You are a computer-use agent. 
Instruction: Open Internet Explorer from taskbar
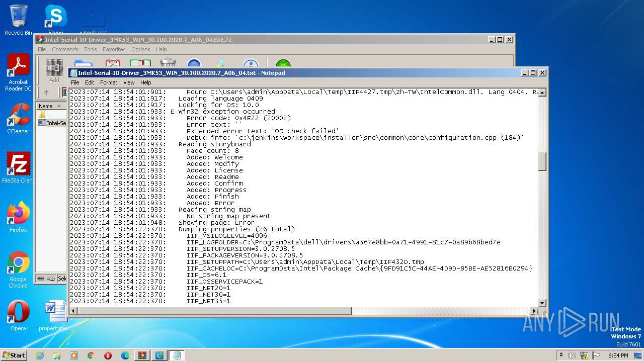[40, 355]
